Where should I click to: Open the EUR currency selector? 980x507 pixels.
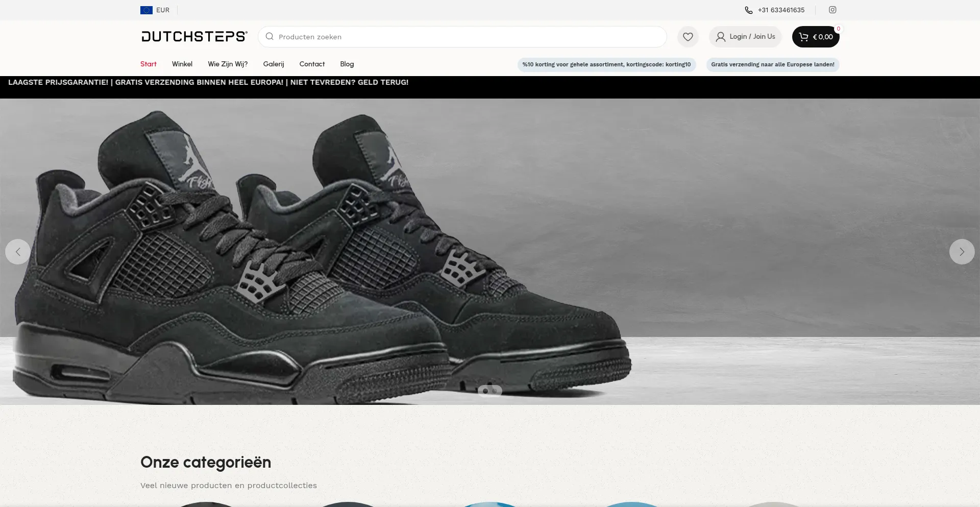(155, 10)
